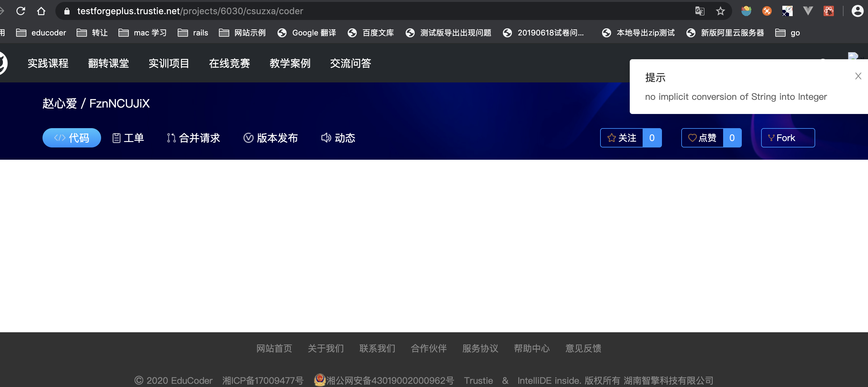The image size is (868, 387).
Task: Open 意见反馈 footer link
Action: [x=583, y=348]
